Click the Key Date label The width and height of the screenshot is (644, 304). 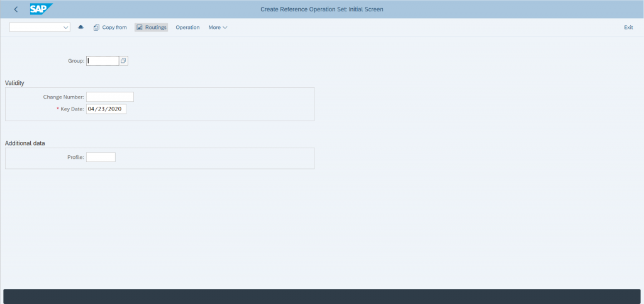(x=72, y=109)
